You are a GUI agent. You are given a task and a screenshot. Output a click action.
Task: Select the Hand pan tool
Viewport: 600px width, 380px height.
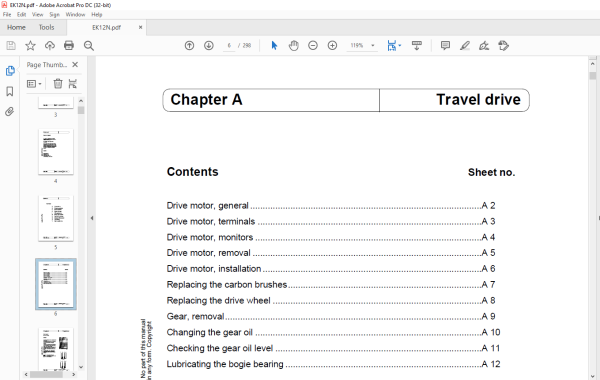pyautogui.click(x=293, y=46)
